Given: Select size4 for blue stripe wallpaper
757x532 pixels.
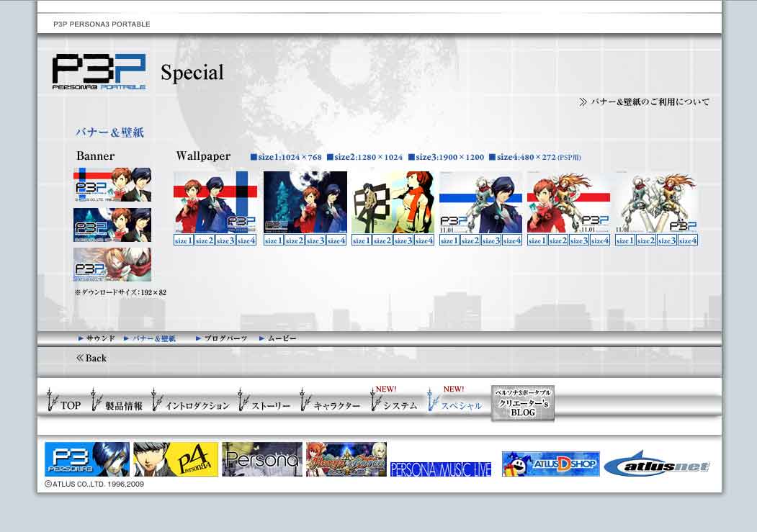Looking at the screenshot, I should click(x=511, y=240).
